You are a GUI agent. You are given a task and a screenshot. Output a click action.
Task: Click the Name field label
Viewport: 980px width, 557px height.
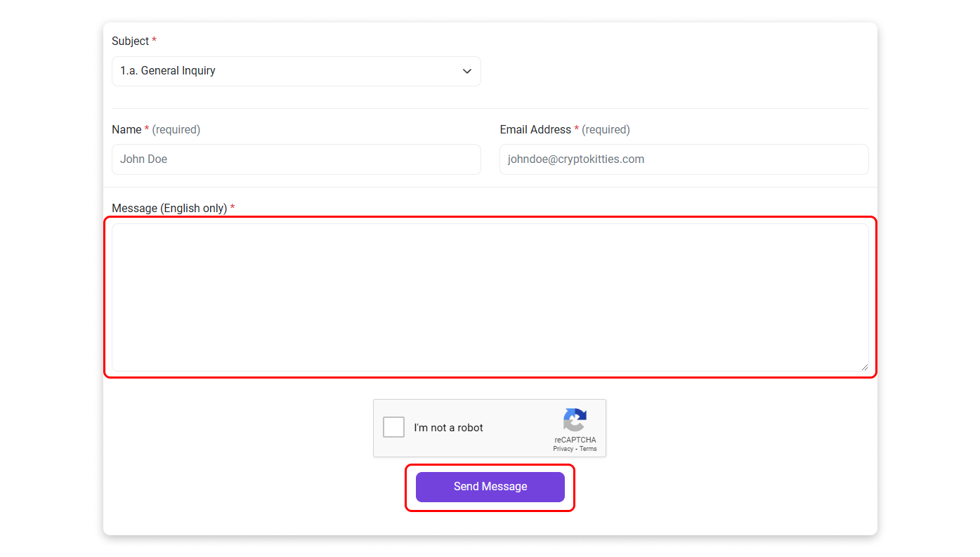pyautogui.click(x=126, y=130)
